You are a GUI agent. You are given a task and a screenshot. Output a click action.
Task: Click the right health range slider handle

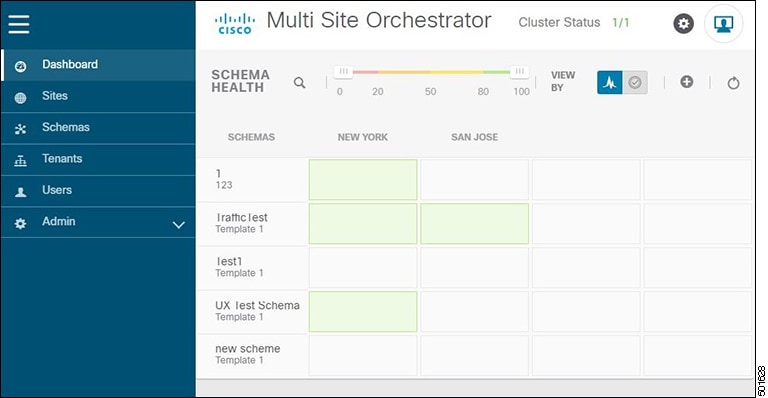pyautogui.click(x=519, y=71)
